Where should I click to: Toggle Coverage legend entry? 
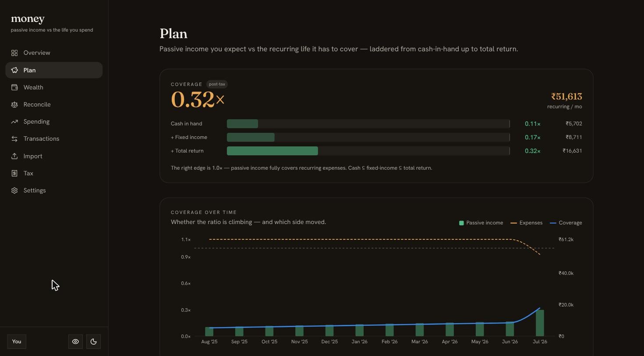point(566,223)
